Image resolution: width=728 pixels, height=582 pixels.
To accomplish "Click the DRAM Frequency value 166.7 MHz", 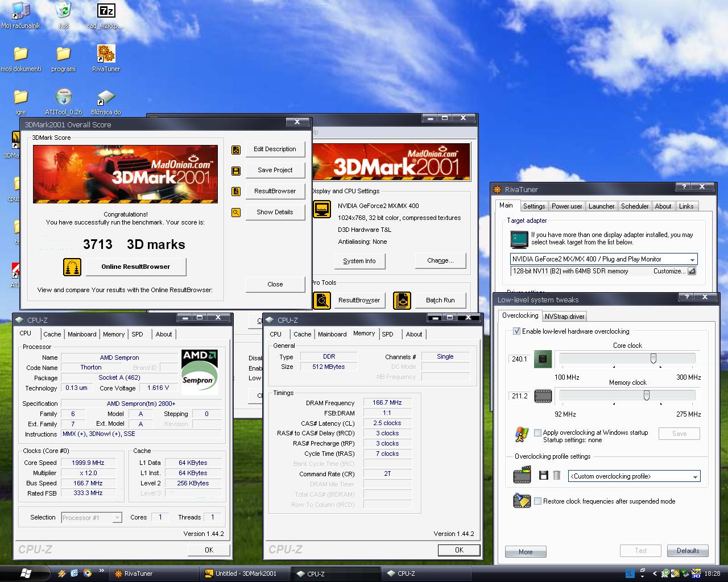I will [x=387, y=402].
